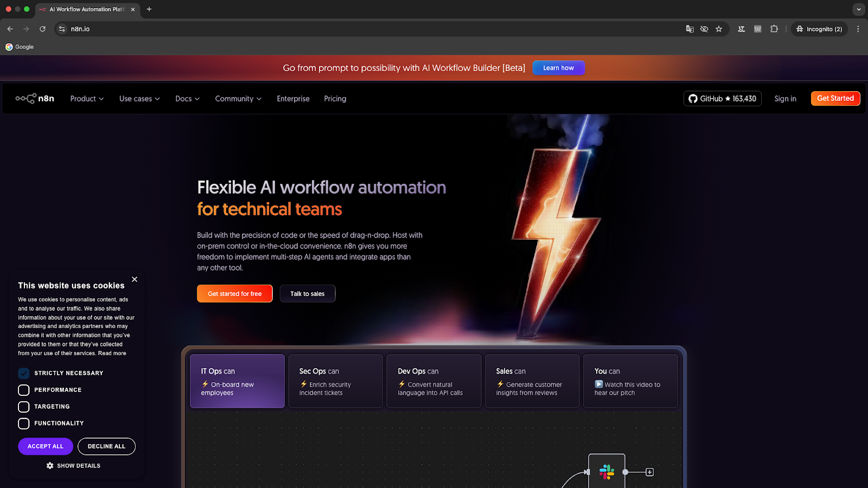Expand the Use cases menu
868x488 pixels.
click(139, 99)
